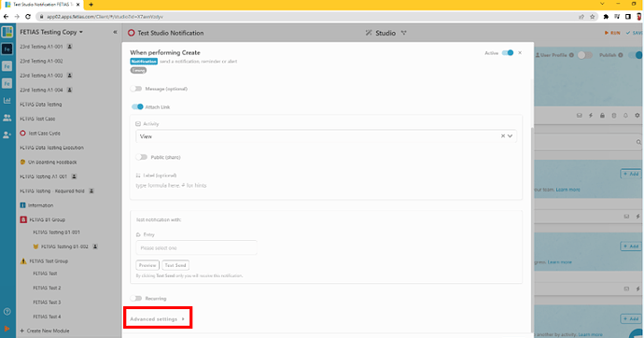Click the add user icon in left rail
The image size is (644, 338).
[7, 134]
